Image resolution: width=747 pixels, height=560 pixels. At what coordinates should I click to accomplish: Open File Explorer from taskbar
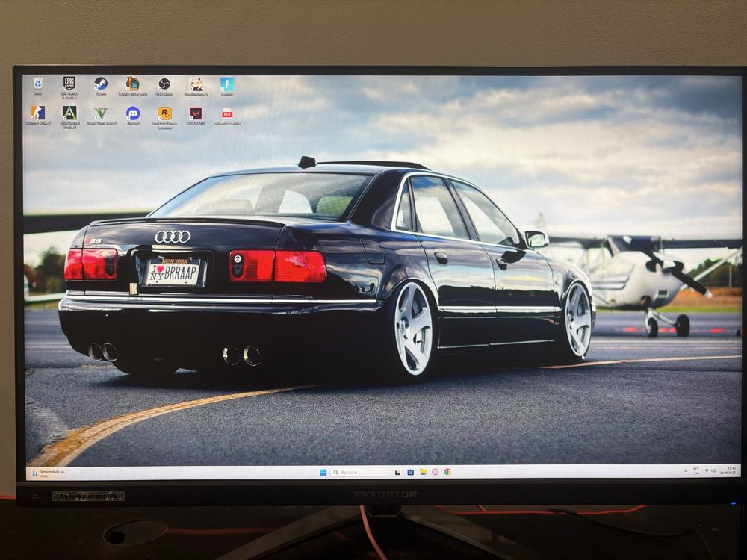423,472
